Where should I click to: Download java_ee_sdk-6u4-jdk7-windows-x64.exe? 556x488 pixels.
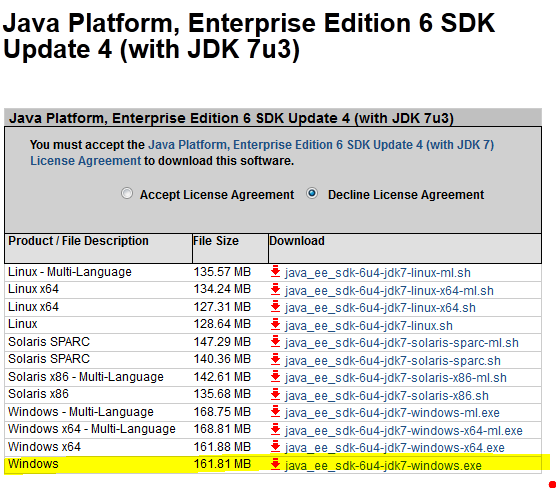click(x=394, y=448)
